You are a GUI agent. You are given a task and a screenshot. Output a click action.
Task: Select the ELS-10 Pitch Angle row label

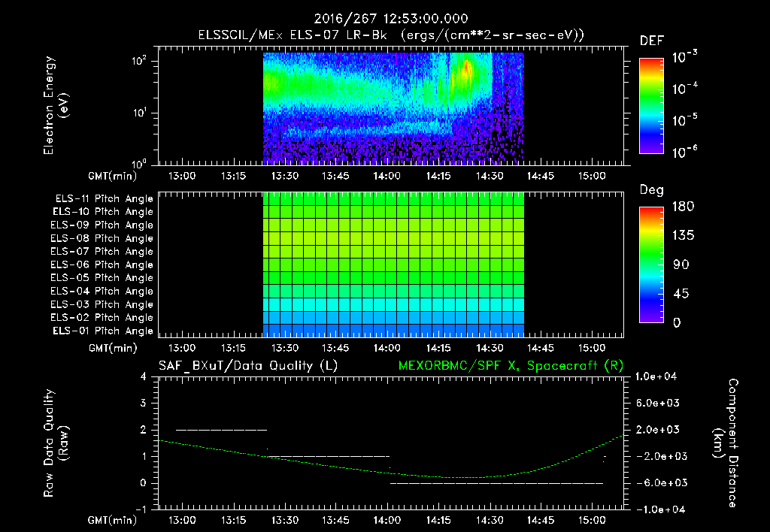(x=103, y=212)
